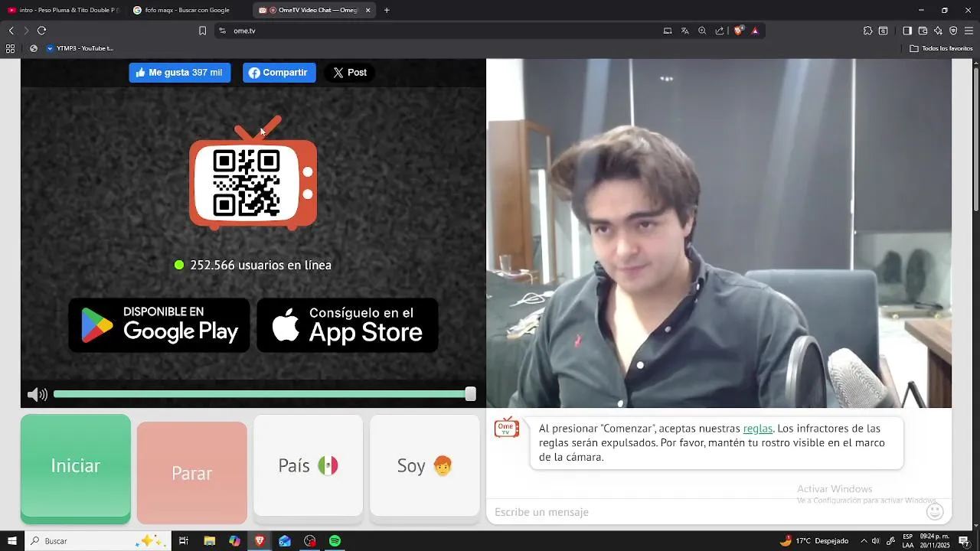Open the notifications center icon
The width and height of the screenshot is (980, 551).
pos(964,541)
